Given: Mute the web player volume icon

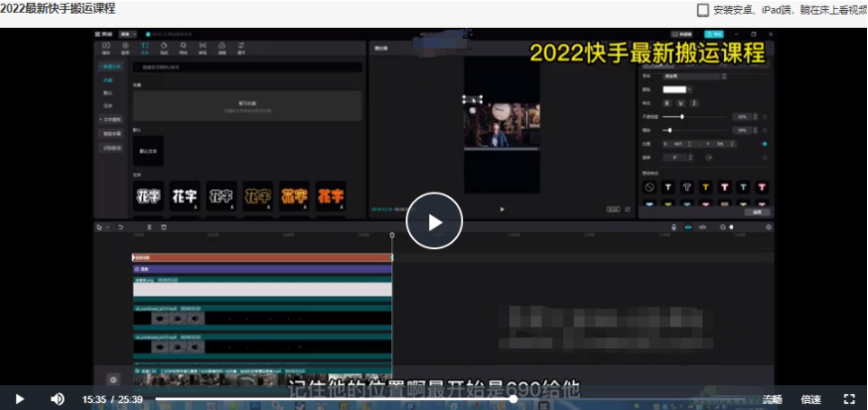Looking at the screenshot, I should point(57,399).
